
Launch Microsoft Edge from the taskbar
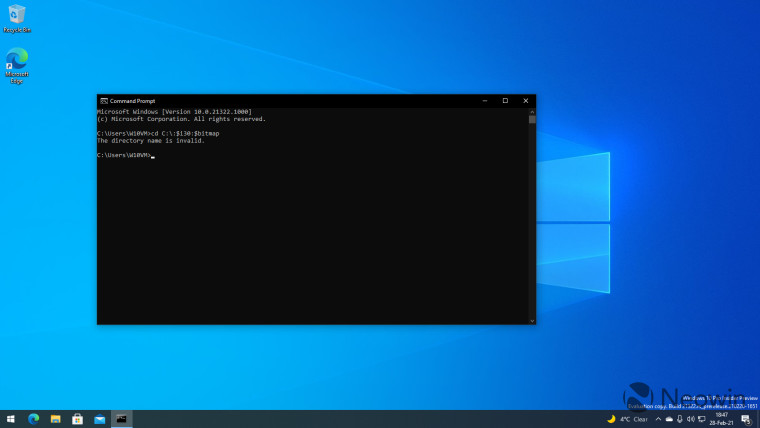[x=33, y=419]
